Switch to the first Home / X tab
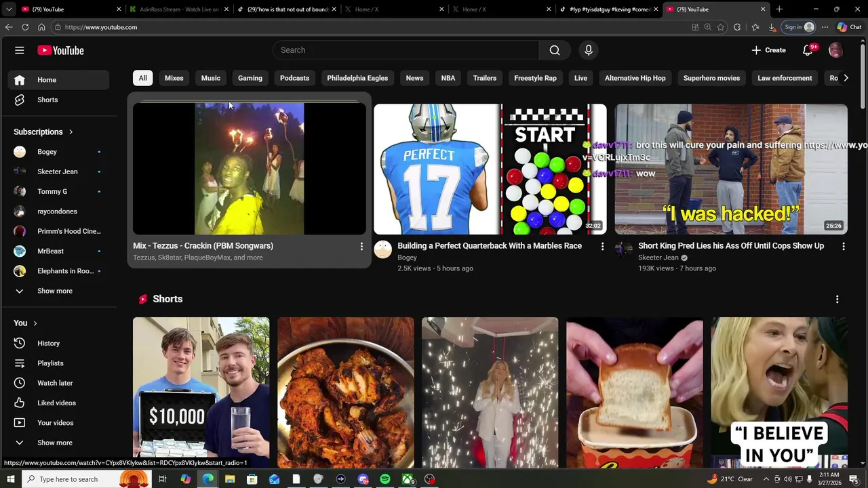Screen dimensions: 868x488 point(394,9)
